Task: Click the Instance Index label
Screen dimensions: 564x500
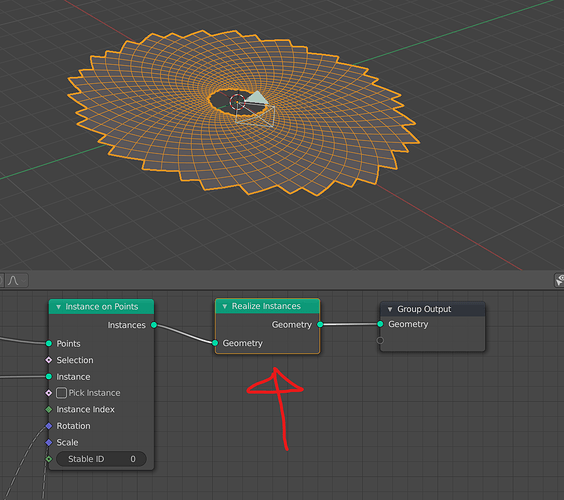Action: point(86,409)
